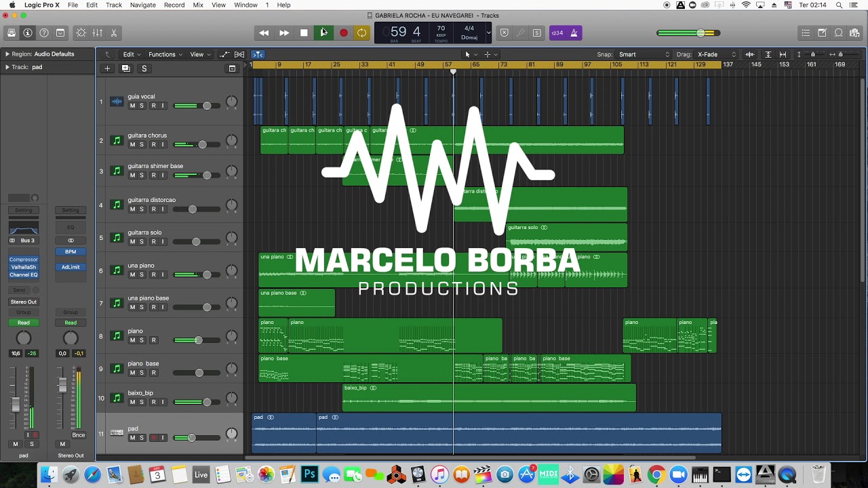Open the Editors scissors icon
This screenshot has height=488, width=868.
[x=114, y=33]
